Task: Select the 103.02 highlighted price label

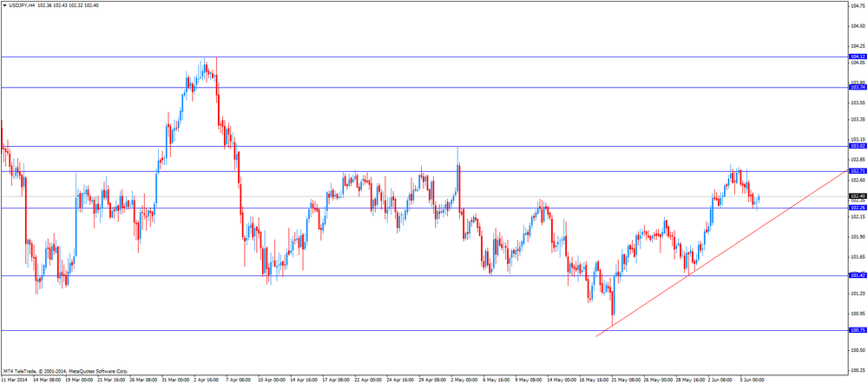Action: tap(857, 146)
